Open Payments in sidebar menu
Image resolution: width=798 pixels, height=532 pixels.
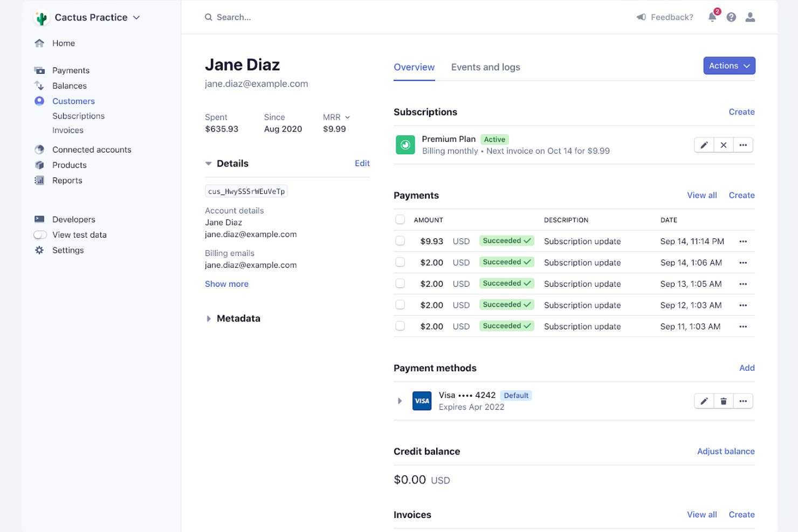point(71,70)
